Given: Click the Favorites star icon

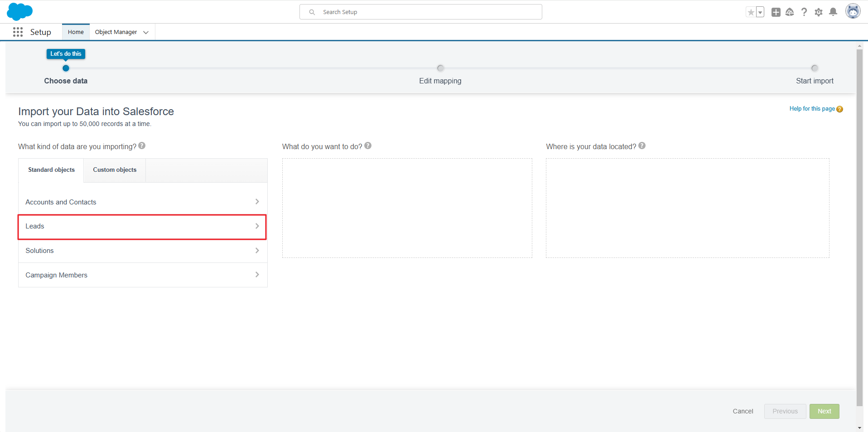Looking at the screenshot, I should (751, 12).
